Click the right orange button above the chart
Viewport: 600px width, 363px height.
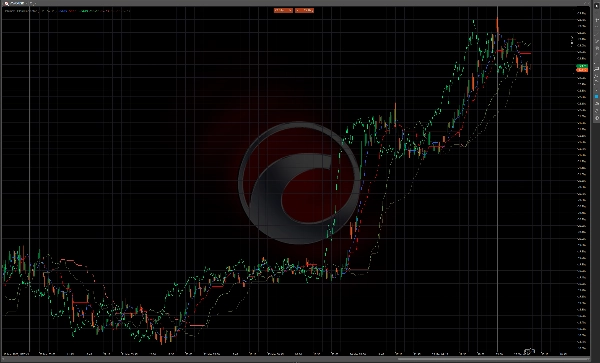tap(304, 10)
